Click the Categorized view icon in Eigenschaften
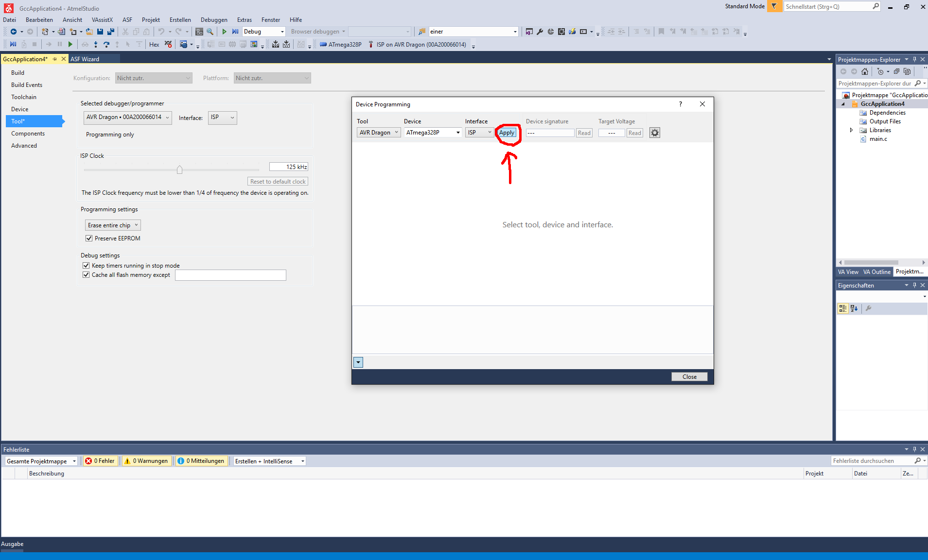Screen dimensions: 928x560 click(843, 308)
